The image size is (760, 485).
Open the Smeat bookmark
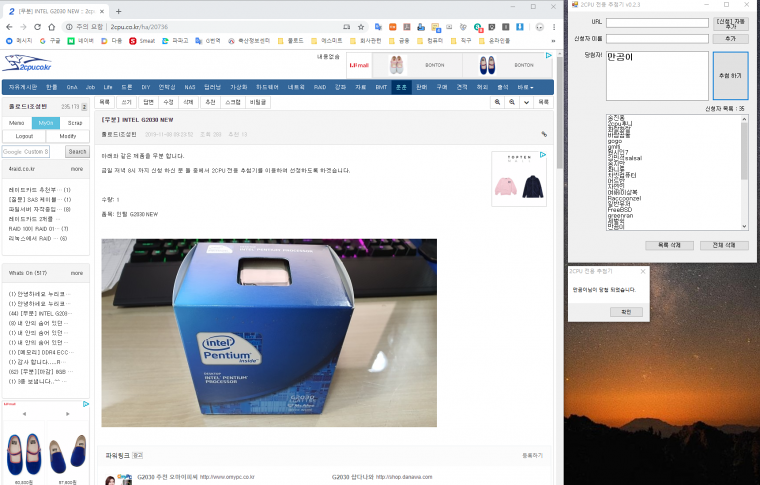click(x=142, y=41)
